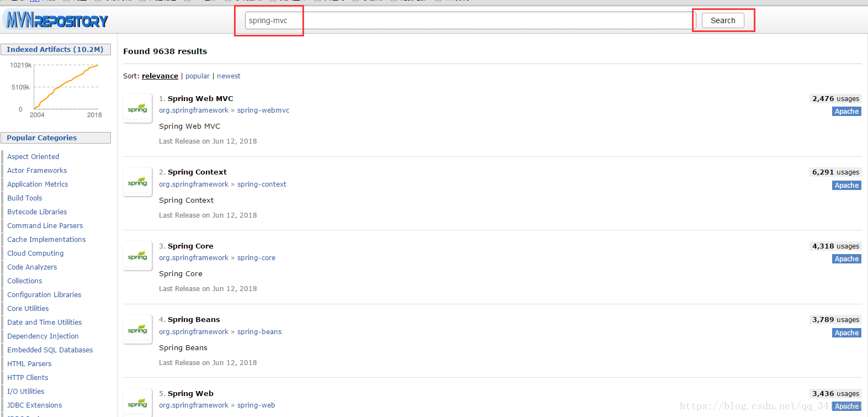
Task: Open the spring-context artifact link
Action: tap(262, 184)
